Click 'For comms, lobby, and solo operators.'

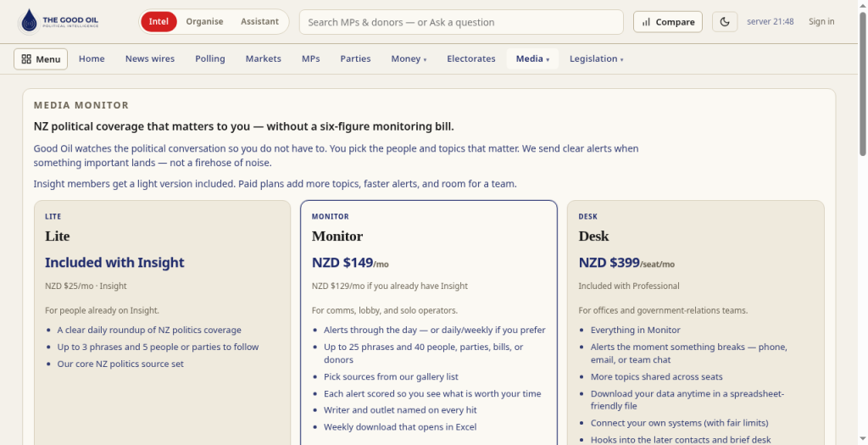(x=385, y=310)
